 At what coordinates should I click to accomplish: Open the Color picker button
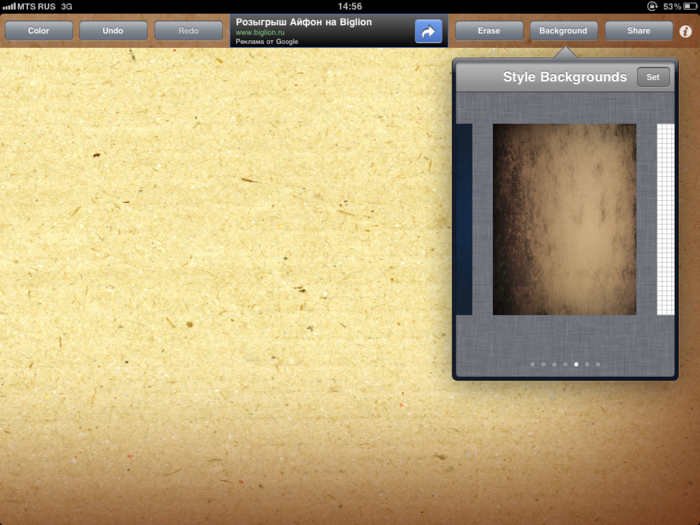pyautogui.click(x=38, y=31)
